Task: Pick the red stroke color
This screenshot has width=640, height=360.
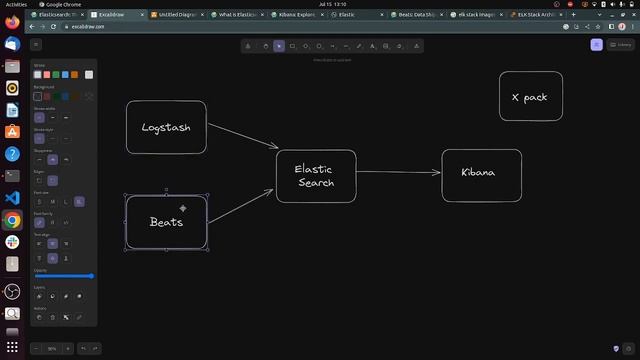Action: click(x=47, y=75)
